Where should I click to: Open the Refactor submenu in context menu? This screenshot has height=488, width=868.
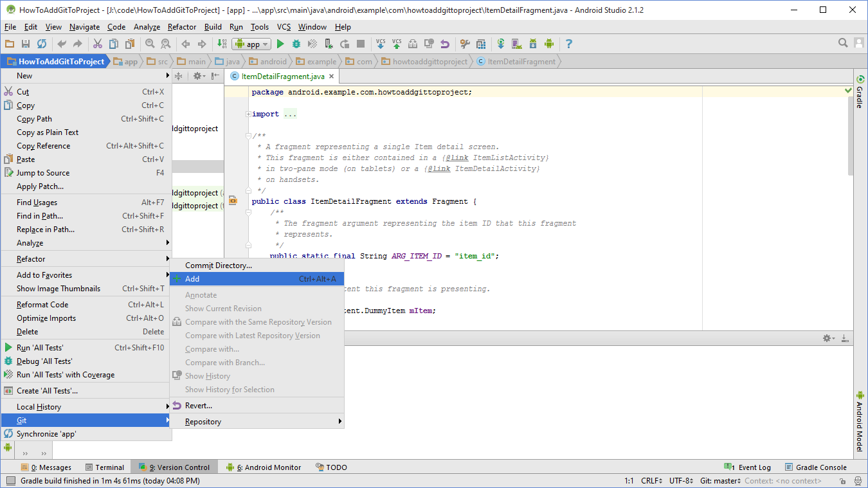[86, 259]
